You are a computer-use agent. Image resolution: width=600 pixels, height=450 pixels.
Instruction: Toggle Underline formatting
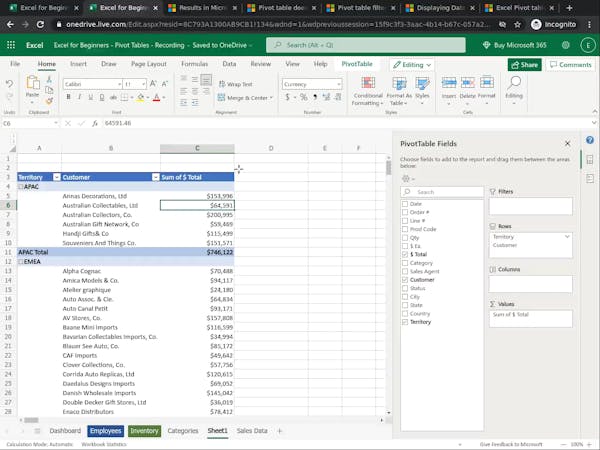click(x=91, y=97)
